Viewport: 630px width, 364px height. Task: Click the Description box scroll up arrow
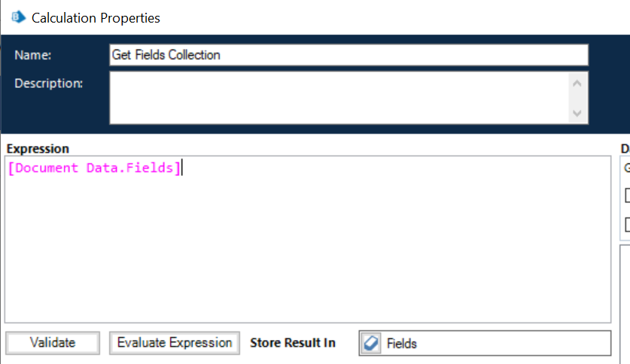[577, 83]
